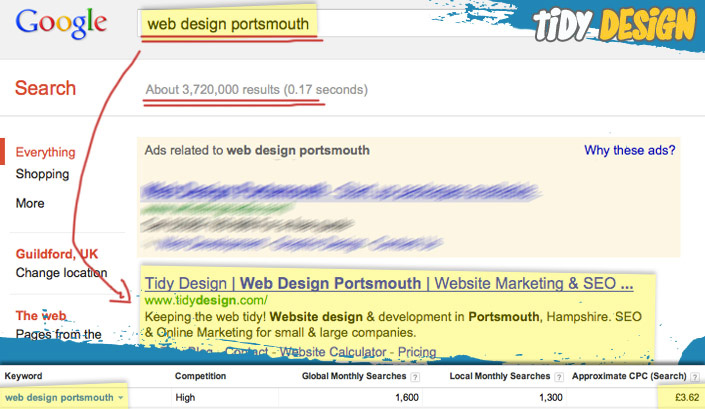Viewport: 705px width, 409px height.
Task: Click the 1,300 local searches value
Action: [x=551, y=397]
